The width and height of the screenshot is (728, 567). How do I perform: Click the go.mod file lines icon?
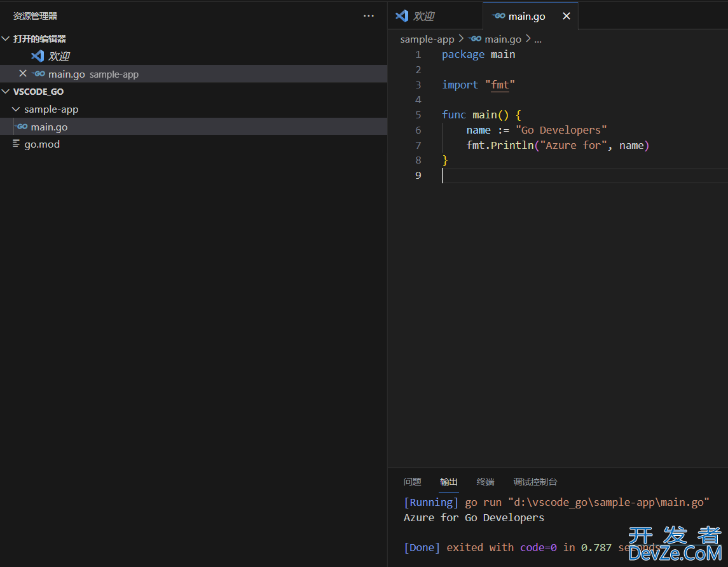(x=17, y=144)
